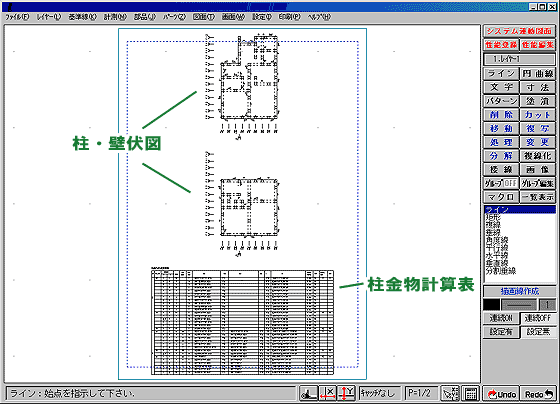
Task: Open the ファイル(F) menu
Action: (x=17, y=17)
